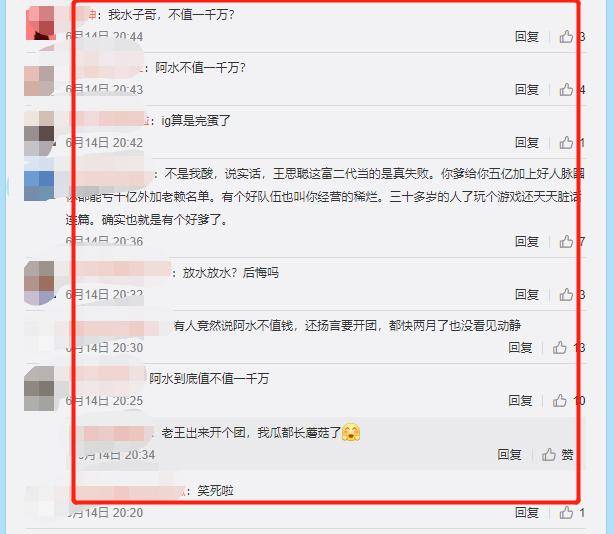Thumbs-up the '放水放水？后悔吗' comment

[566, 294]
